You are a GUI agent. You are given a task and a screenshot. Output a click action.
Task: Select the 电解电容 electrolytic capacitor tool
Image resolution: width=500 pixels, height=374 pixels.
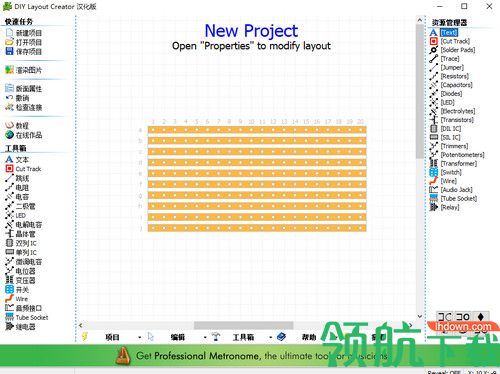coord(24,225)
